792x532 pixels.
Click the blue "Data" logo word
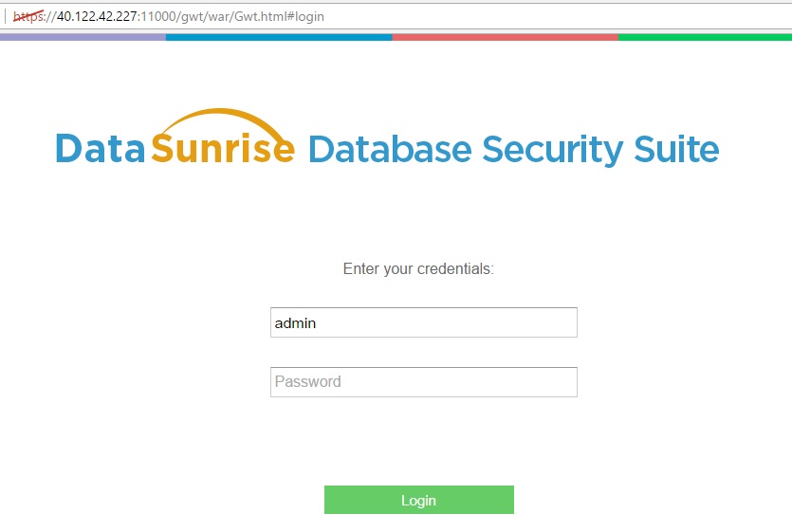click(x=100, y=150)
